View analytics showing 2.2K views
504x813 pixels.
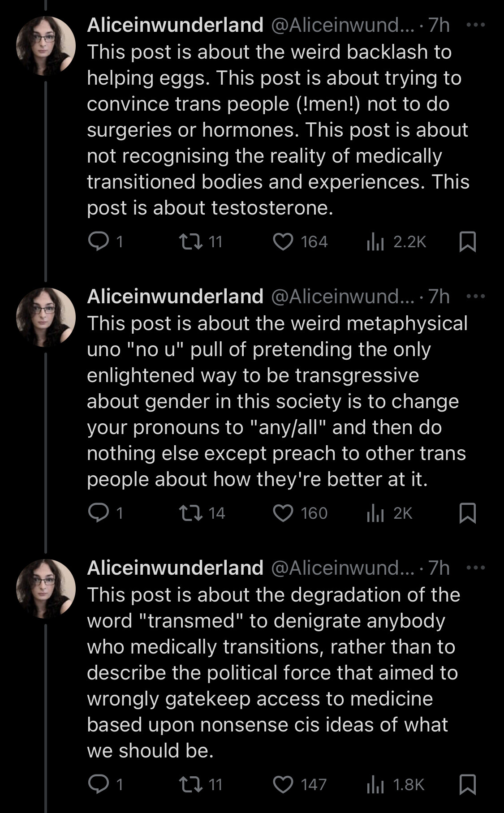pos(374,242)
